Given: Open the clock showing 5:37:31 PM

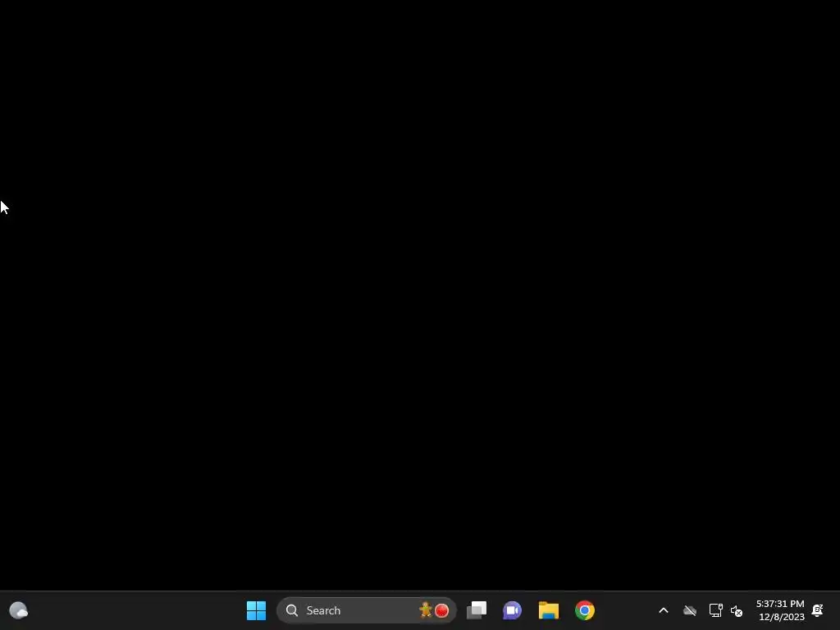Looking at the screenshot, I should point(780,604).
